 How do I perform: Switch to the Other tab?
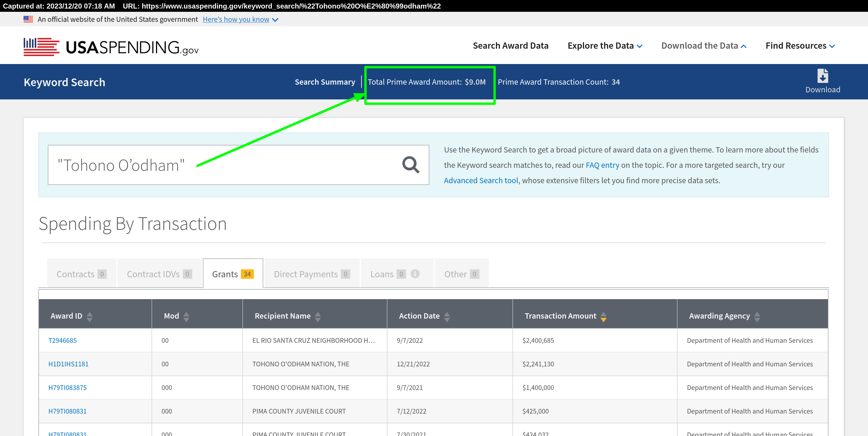coord(462,273)
